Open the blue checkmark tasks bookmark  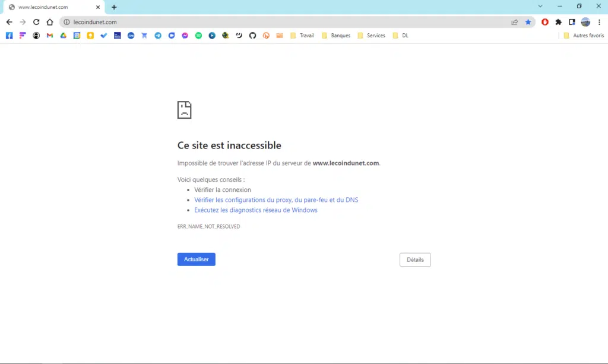(103, 35)
